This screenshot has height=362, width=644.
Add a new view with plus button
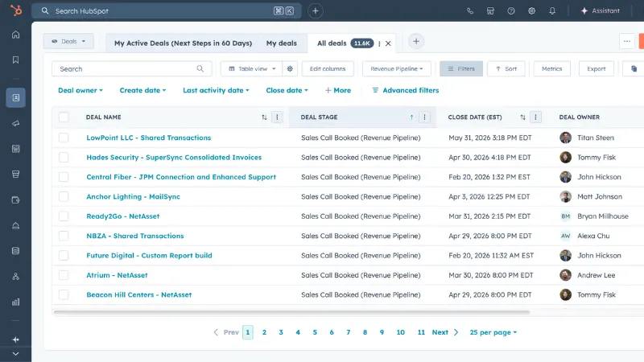pyautogui.click(x=416, y=42)
